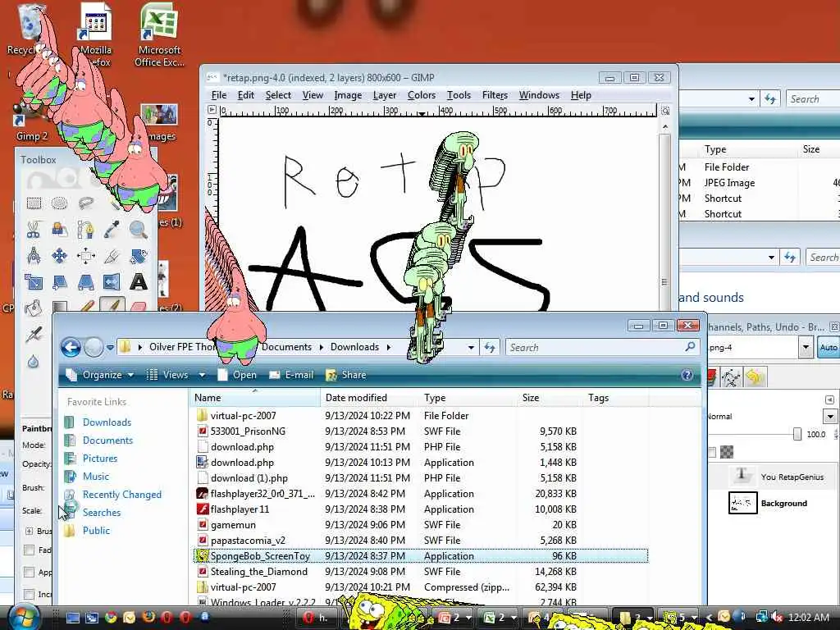Go back with the Explorer Back button
Image resolution: width=840 pixels, height=630 pixels.
pos(71,347)
